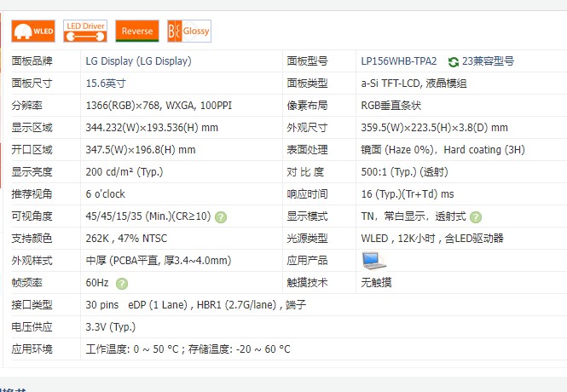Select the brightness value 200 cd/m² (Typ.)
The image size is (567, 392).
(124, 171)
